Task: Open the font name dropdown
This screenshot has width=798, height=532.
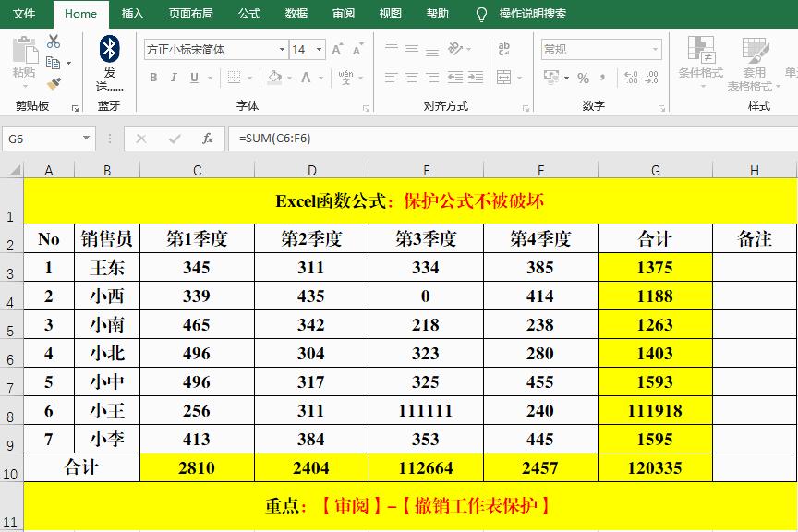Action: [282, 48]
